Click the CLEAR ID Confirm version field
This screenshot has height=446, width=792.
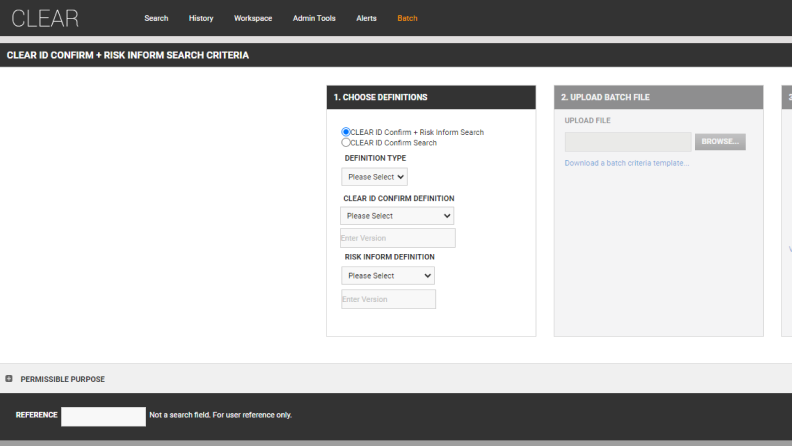397,238
